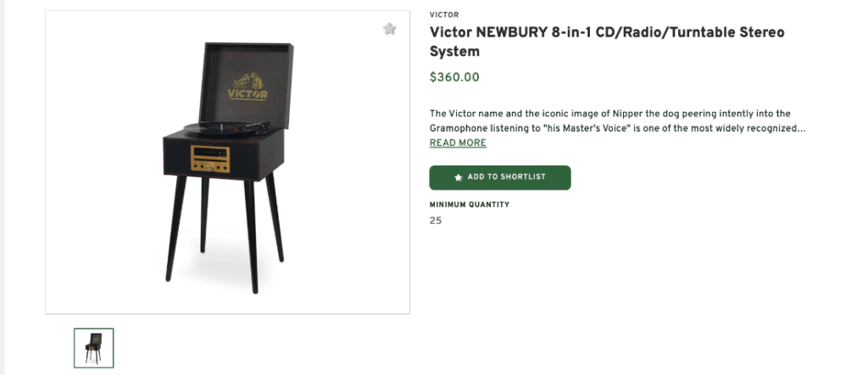The width and height of the screenshot is (868, 375).
Task: Expand description with READ MORE
Action: (x=458, y=143)
